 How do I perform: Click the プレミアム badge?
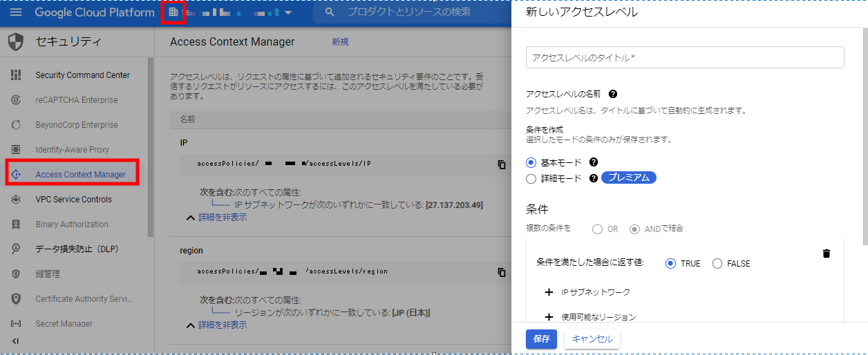point(628,177)
